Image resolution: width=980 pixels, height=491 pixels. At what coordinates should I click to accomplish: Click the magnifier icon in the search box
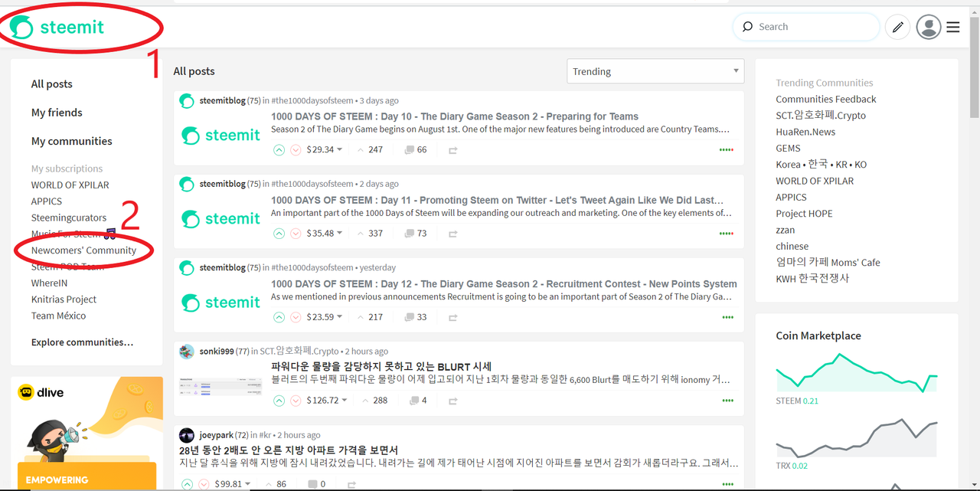[747, 27]
